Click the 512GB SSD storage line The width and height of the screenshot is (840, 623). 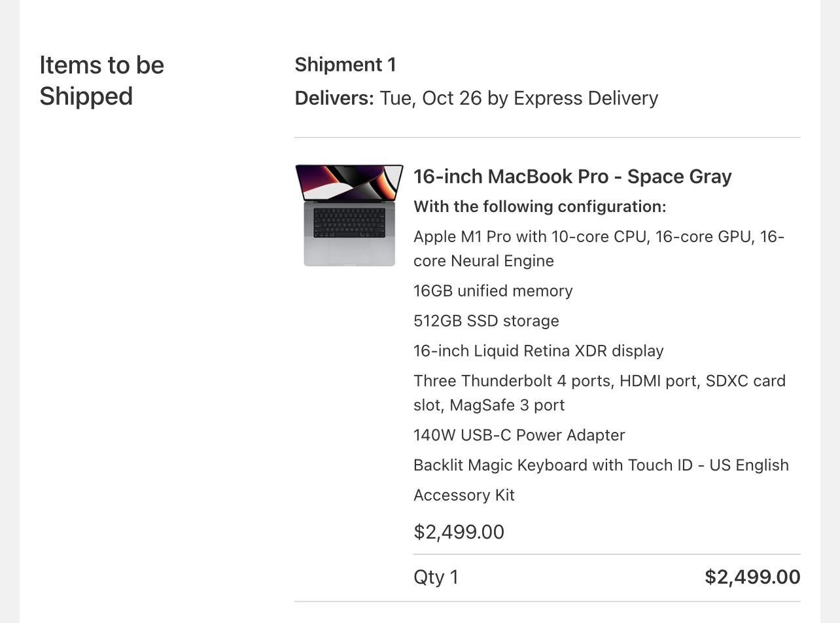pos(486,321)
